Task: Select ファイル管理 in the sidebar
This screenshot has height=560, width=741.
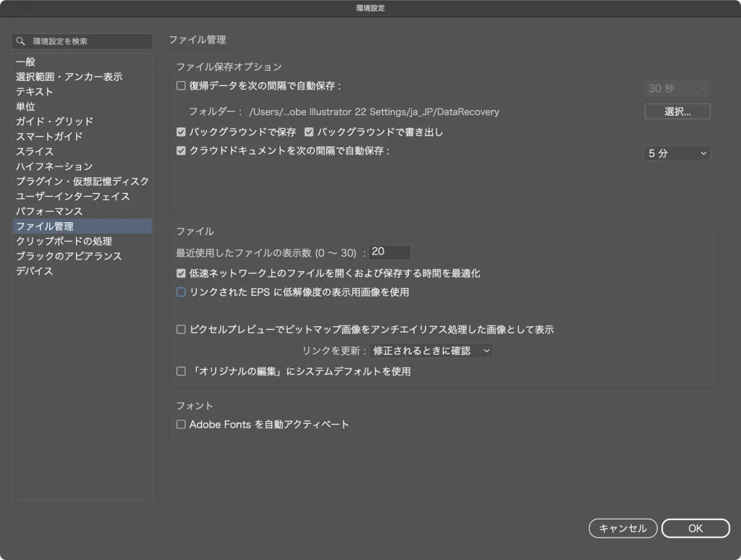Action: pyautogui.click(x=82, y=226)
